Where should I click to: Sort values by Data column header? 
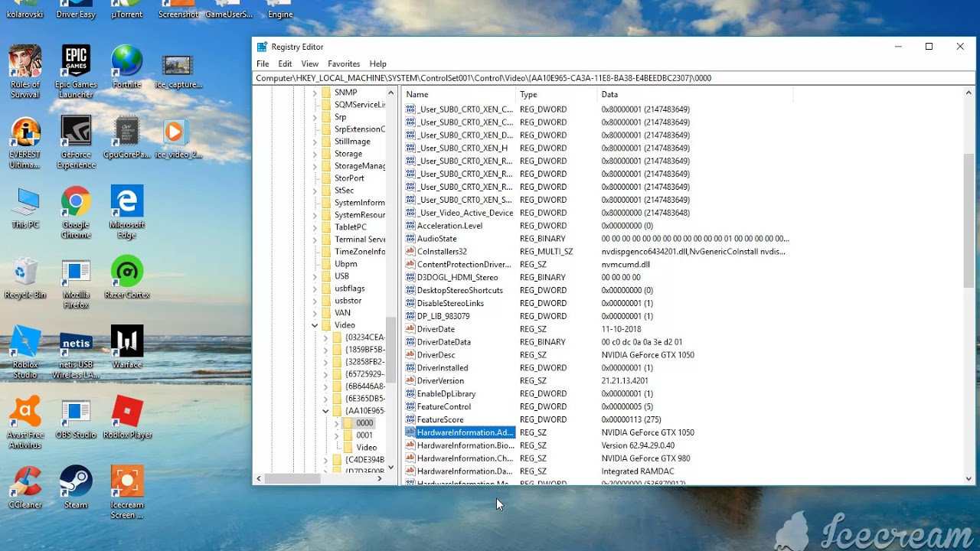point(694,94)
